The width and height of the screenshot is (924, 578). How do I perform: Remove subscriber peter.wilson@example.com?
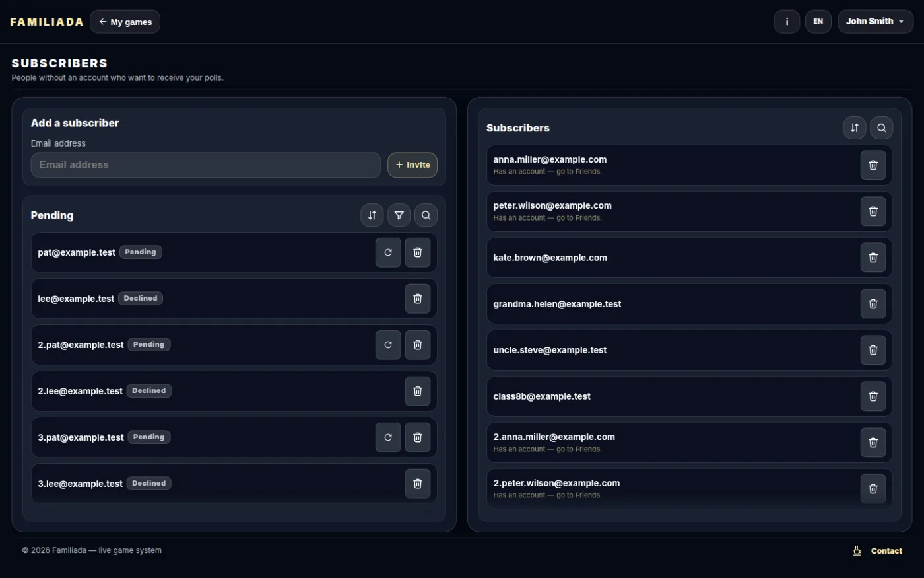(873, 211)
